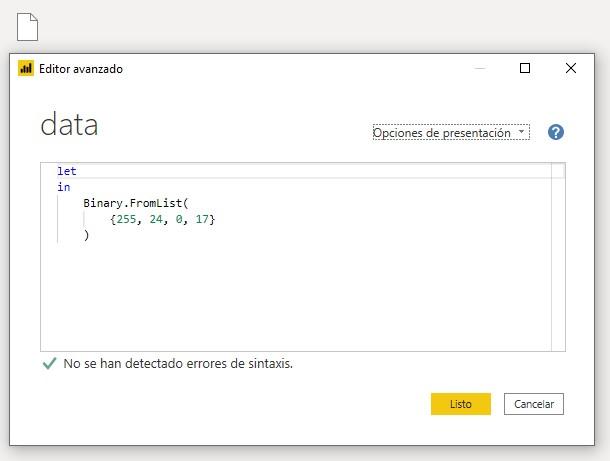
Task: Click the blank document icon at top-left
Action: click(x=27, y=26)
